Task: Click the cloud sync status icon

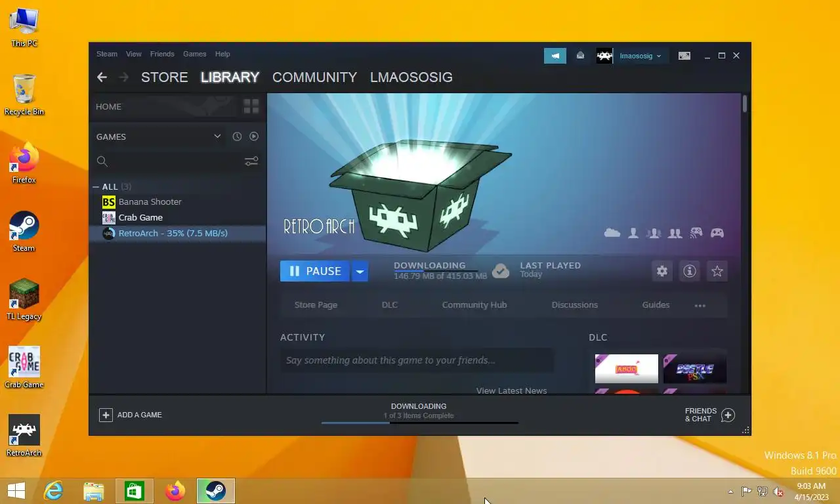Action: (501, 271)
